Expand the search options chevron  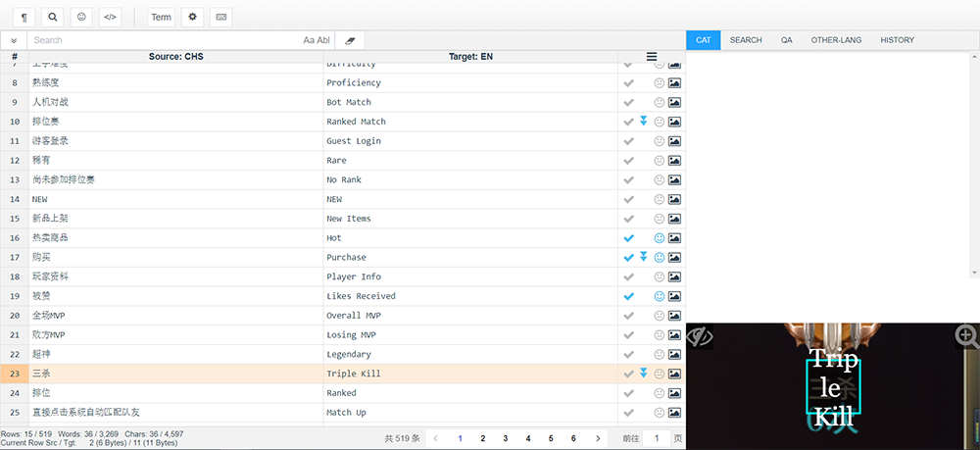tap(14, 40)
